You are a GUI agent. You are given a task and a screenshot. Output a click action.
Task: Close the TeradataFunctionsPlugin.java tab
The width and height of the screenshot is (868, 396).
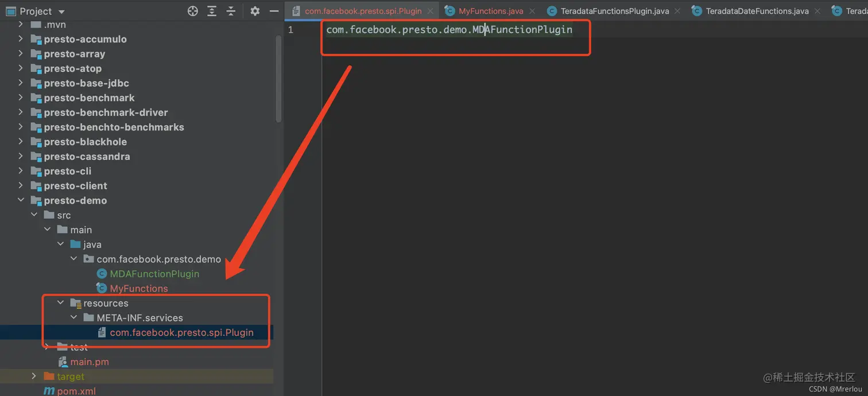678,11
